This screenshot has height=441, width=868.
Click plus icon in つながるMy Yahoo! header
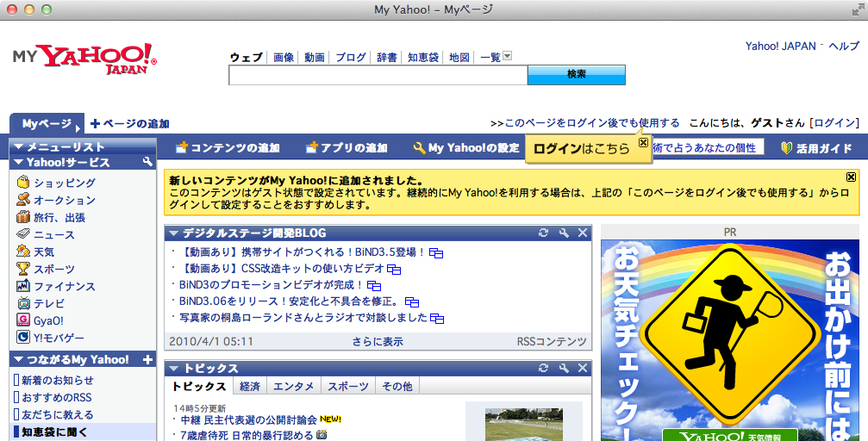click(147, 359)
